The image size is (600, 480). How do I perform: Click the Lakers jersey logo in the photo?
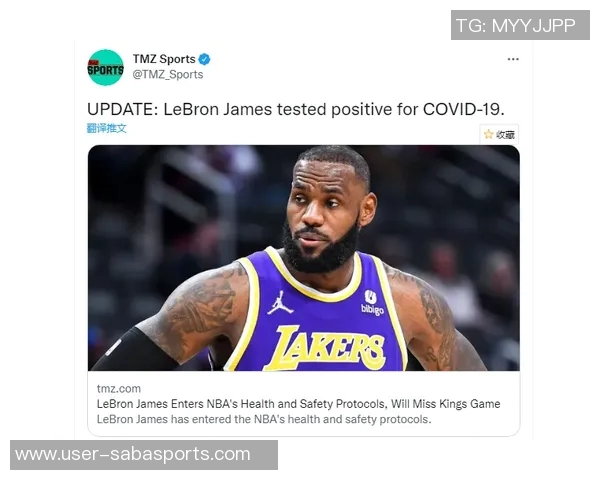324,348
